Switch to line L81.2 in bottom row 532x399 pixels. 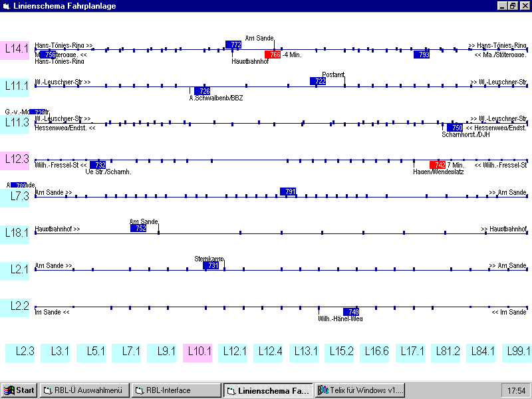446,352
